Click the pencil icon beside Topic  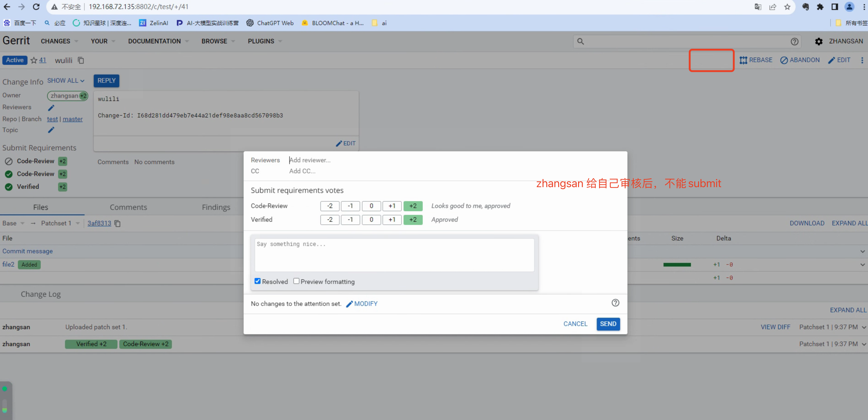click(x=51, y=130)
